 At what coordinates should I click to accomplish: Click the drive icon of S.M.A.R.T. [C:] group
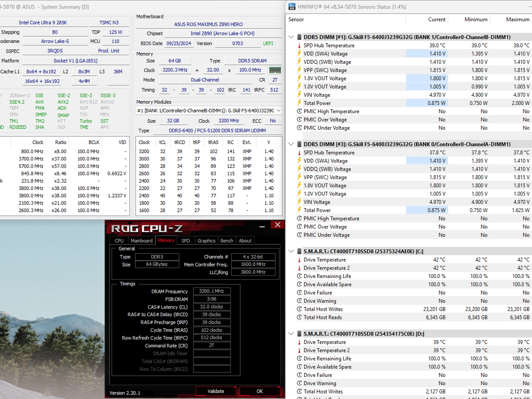click(x=299, y=251)
